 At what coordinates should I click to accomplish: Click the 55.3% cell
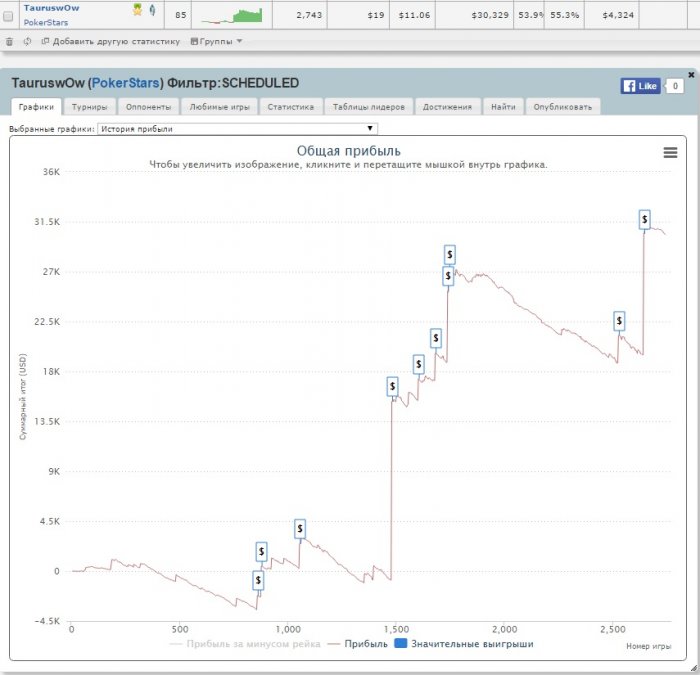pos(564,15)
